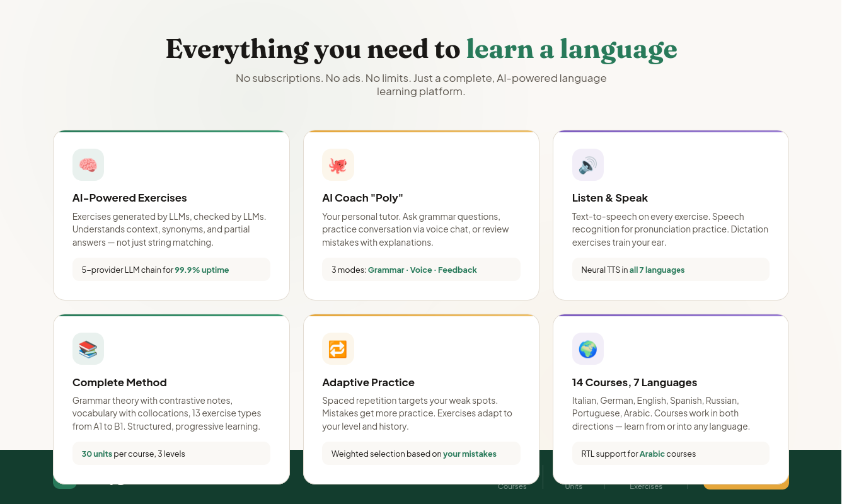Click the learn a language heading text
Viewport: 842px width, 504px height.
[571, 49]
